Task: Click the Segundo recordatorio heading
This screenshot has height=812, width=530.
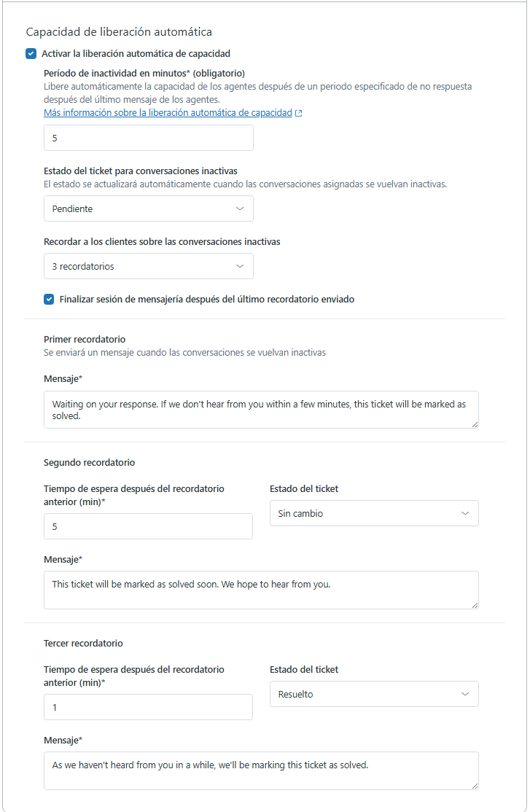Action: [x=89, y=462]
